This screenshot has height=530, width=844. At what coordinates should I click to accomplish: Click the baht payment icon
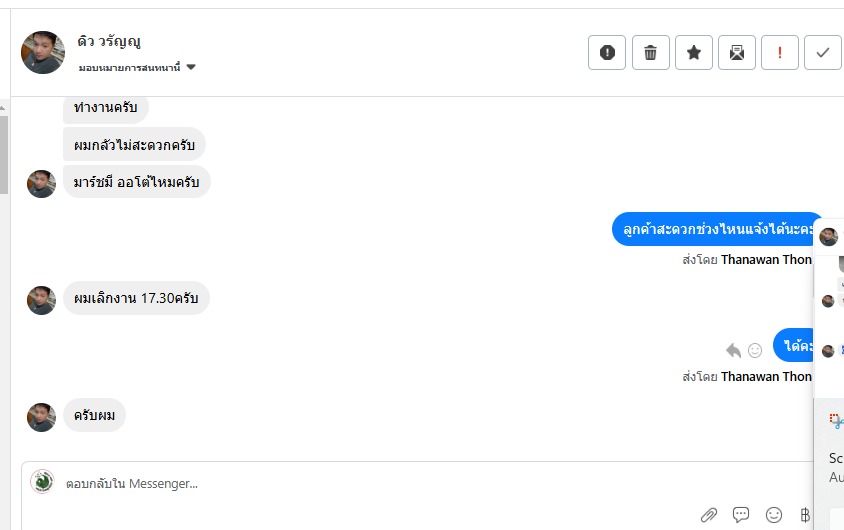click(805, 515)
